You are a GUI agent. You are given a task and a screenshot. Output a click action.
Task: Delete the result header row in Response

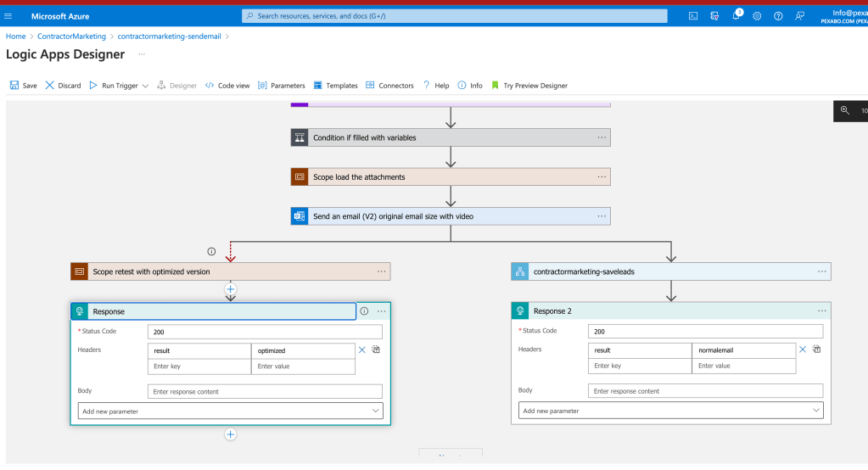[361, 350]
